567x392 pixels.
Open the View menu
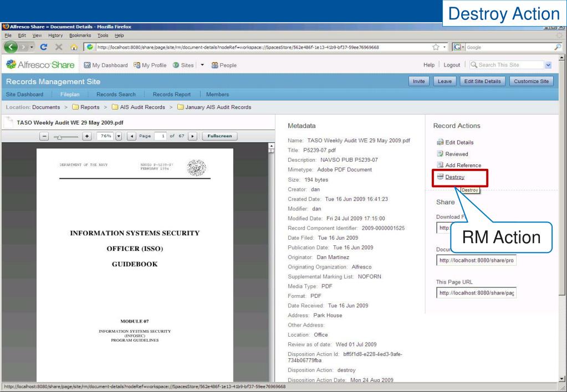37,35
